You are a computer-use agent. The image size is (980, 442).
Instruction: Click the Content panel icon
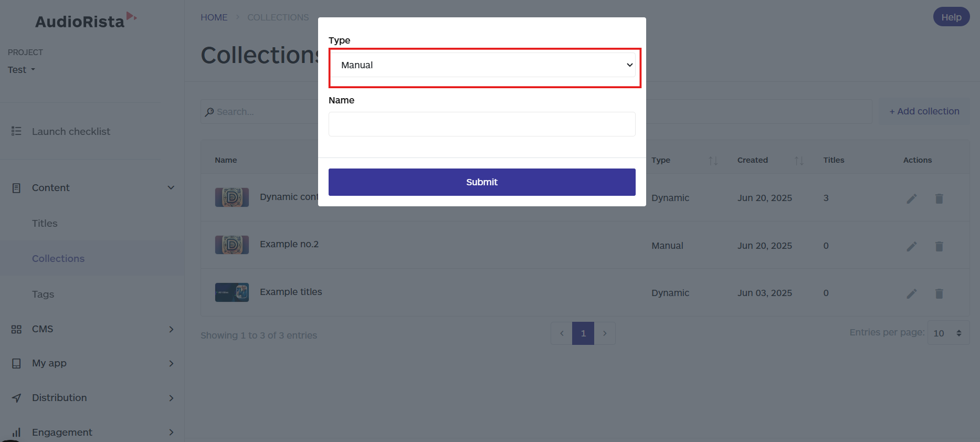16,187
